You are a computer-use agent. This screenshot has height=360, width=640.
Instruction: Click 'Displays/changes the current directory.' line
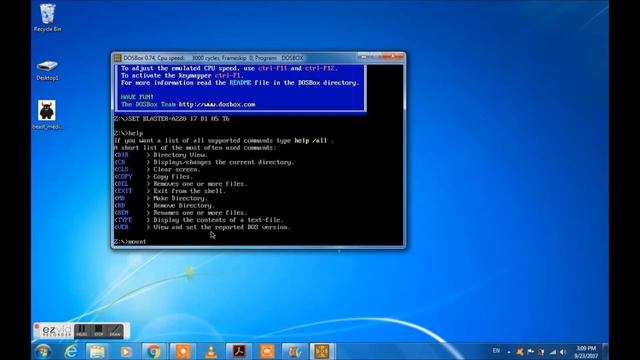click(224, 162)
